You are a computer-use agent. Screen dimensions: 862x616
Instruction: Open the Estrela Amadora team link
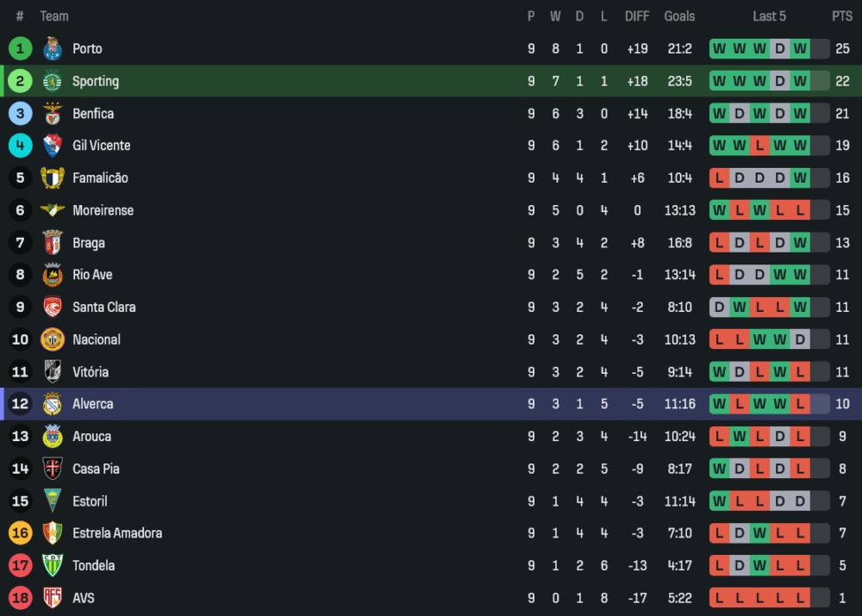(117, 533)
